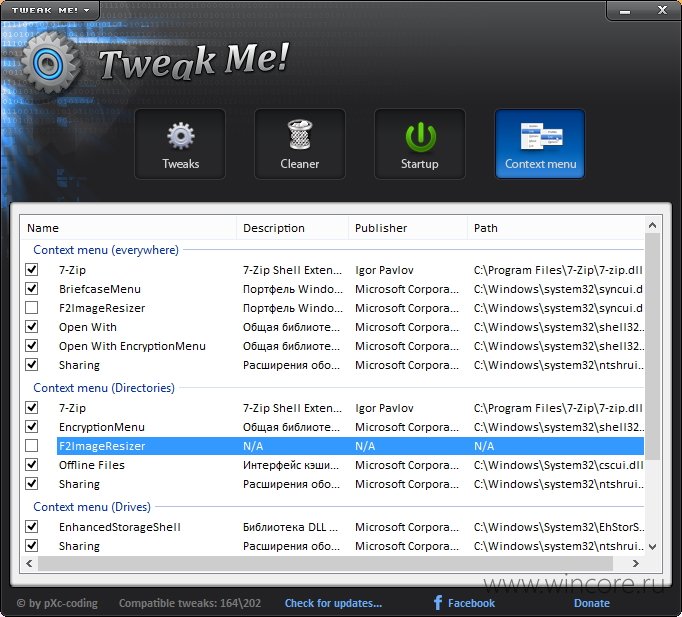This screenshot has height=617, width=682.
Task: Click the Open With EncryptionMenu name
Action: tap(132, 346)
